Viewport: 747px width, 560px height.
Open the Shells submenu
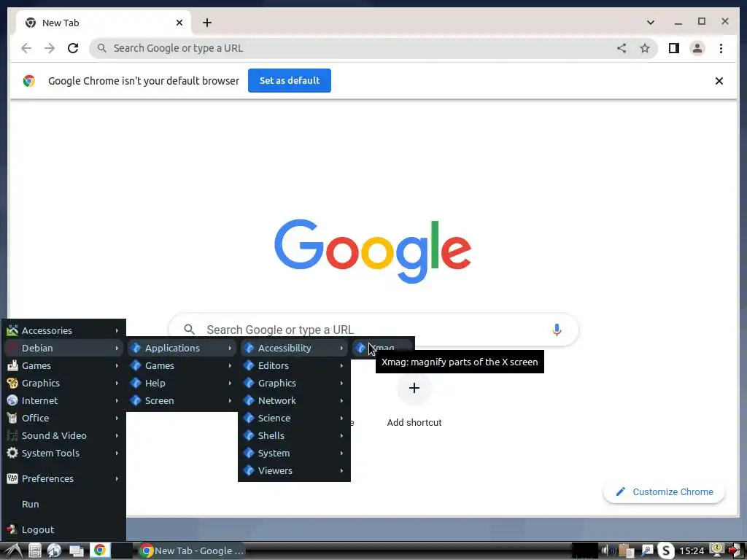[x=294, y=436]
